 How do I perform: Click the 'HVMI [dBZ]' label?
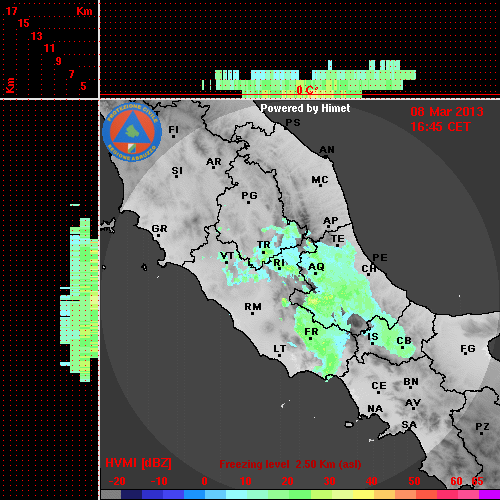coord(138,463)
